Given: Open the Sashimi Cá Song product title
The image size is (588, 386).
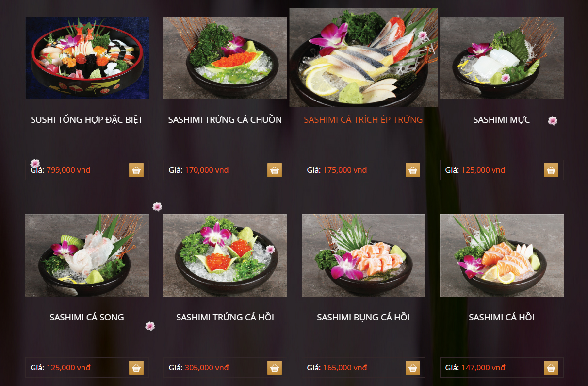Looking at the screenshot, I should (x=87, y=317).
